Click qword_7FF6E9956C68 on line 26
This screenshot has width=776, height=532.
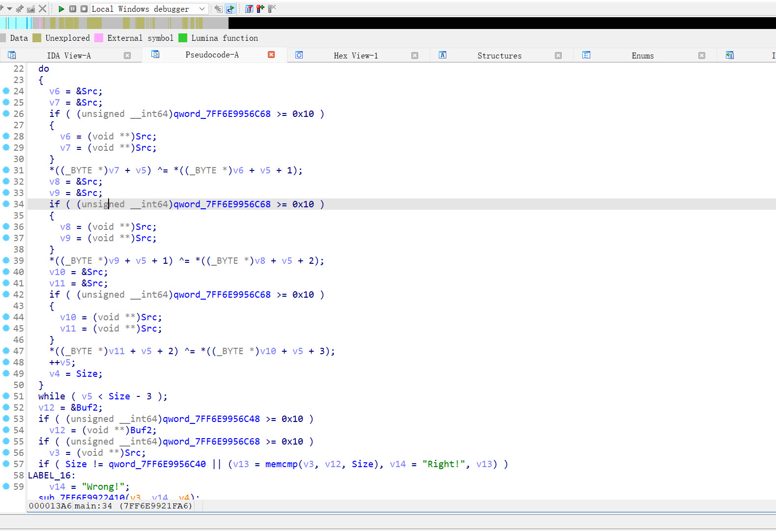coord(222,114)
